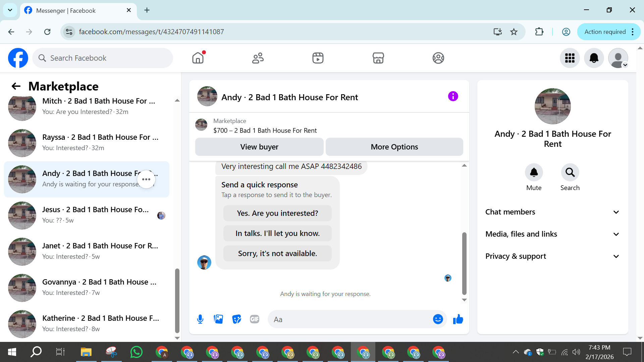The height and width of the screenshot is (362, 644).
Task: Open the Facebook notifications bell
Action: 594,58
